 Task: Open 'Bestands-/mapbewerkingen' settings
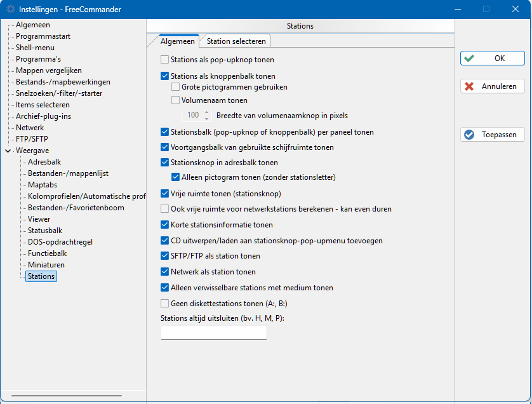tap(63, 82)
